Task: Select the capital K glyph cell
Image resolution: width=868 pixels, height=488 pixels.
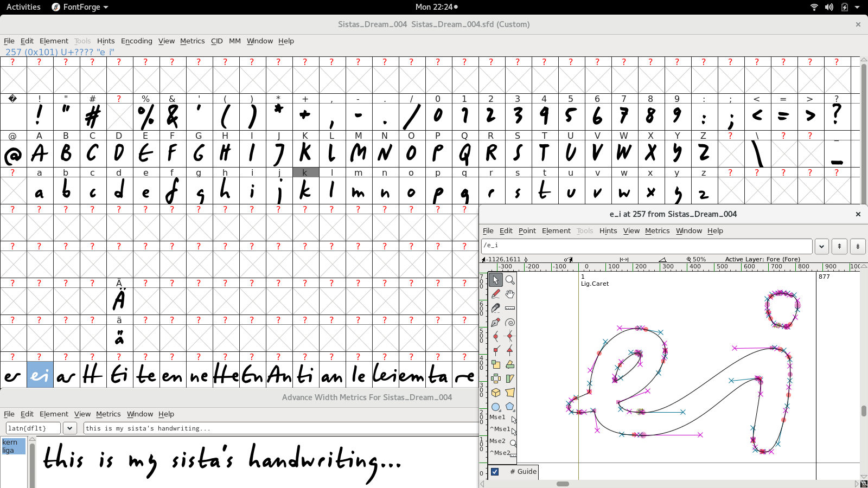Action: pyautogui.click(x=305, y=153)
